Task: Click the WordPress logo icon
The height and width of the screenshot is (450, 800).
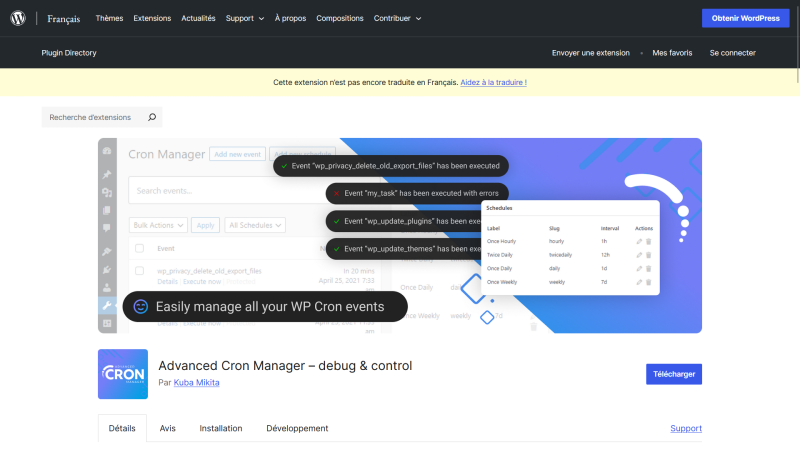Action: tap(18, 18)
